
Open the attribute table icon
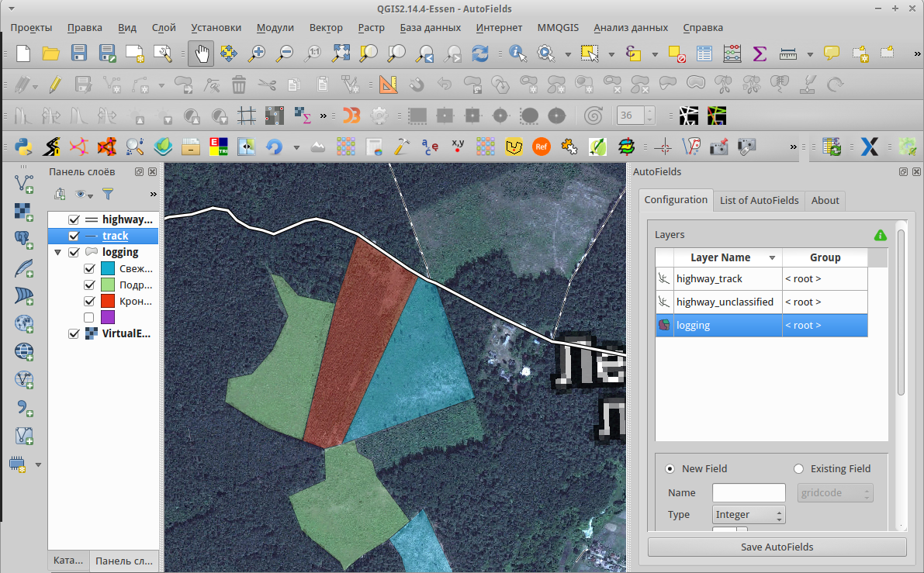point(703,54)
